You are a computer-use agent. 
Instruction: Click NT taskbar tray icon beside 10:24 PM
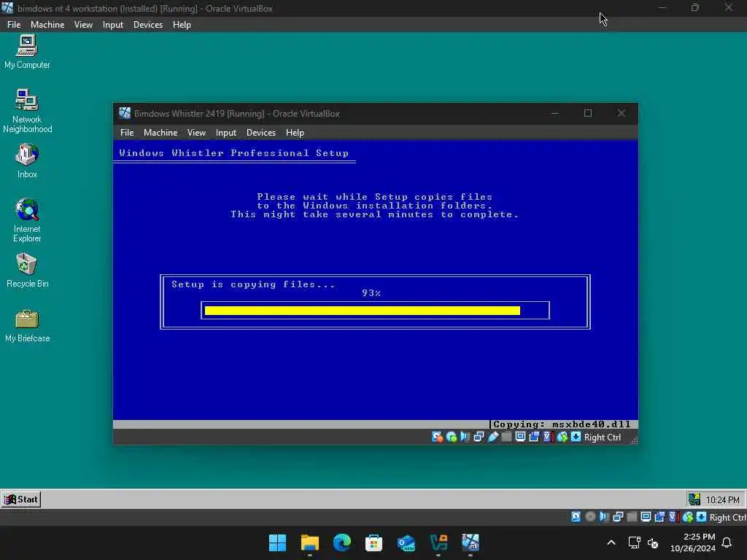pos(694,499)
